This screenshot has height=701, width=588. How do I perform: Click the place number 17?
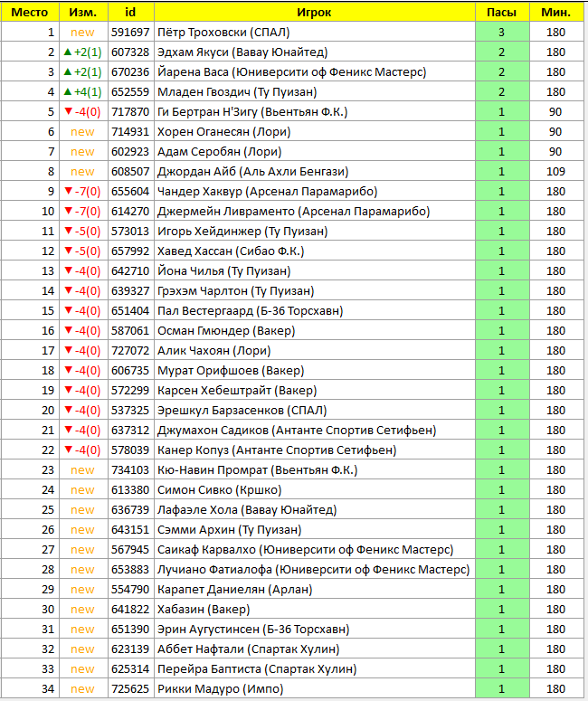coord(48,351)
